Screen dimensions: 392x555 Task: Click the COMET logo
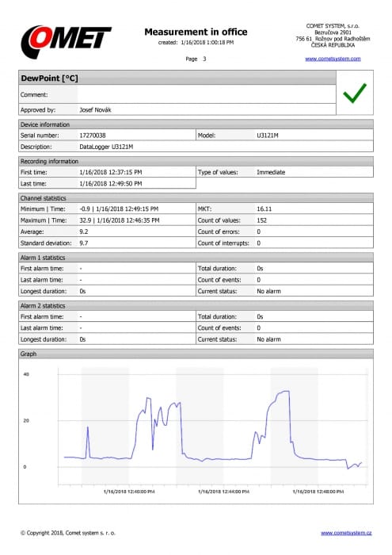66,42
